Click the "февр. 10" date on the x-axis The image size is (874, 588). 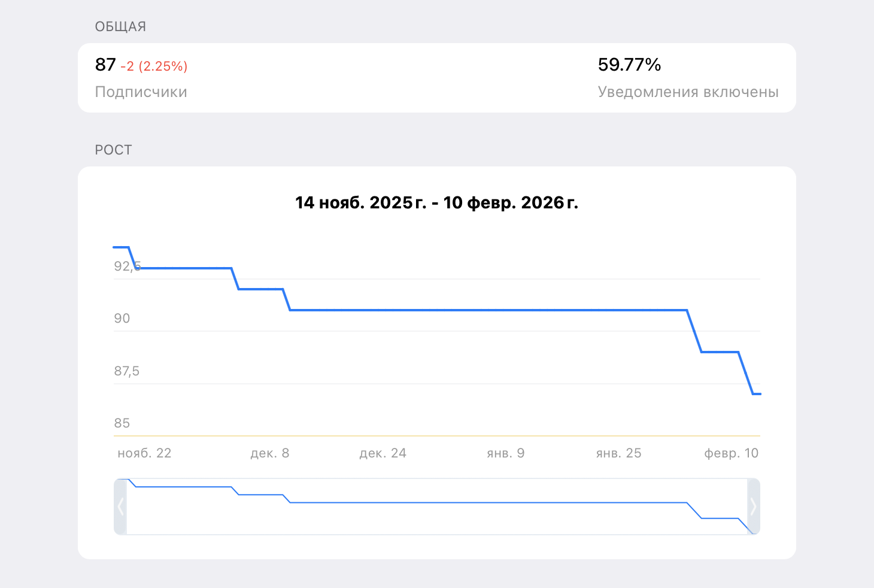(x=731, y=453)
